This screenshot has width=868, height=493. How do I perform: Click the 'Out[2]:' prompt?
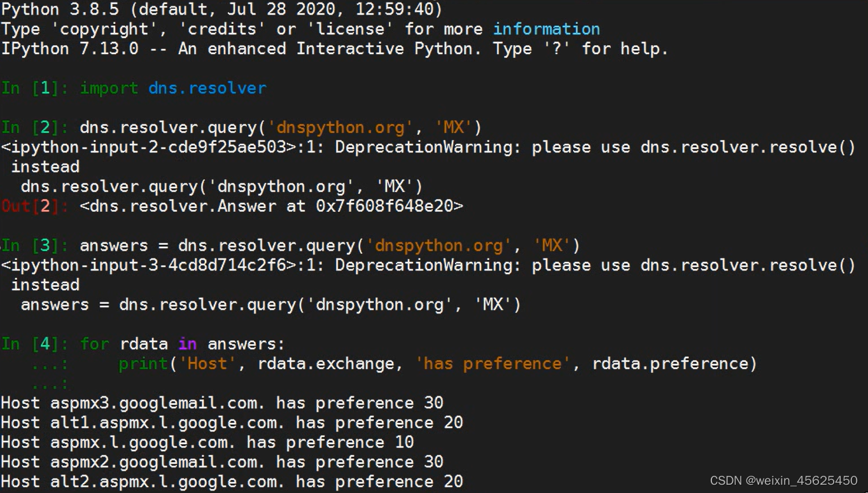35,206
